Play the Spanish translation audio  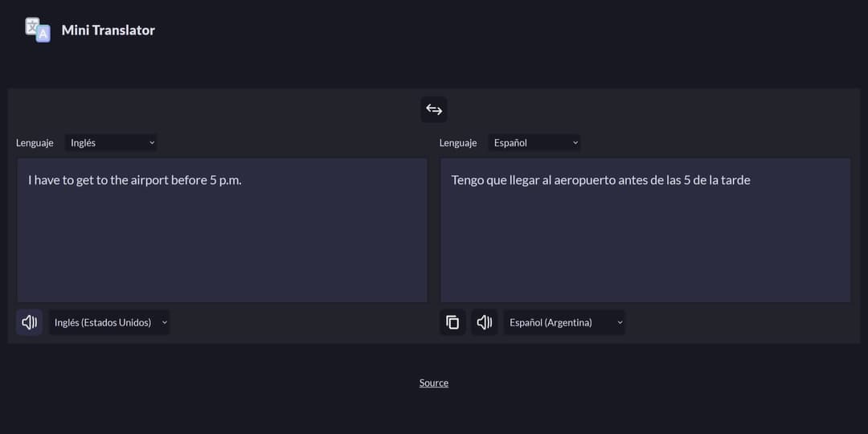click(485, 322)
